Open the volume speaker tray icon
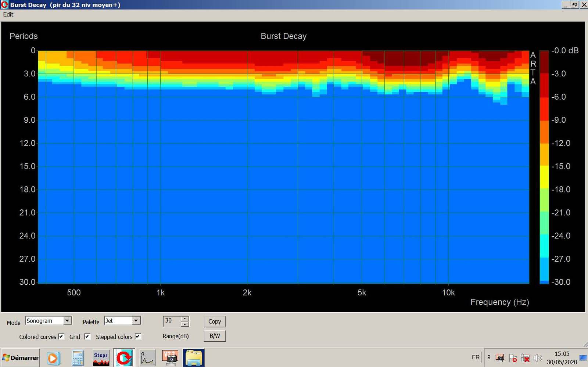The width and height of the screenshot is (588, 367). 538,357
